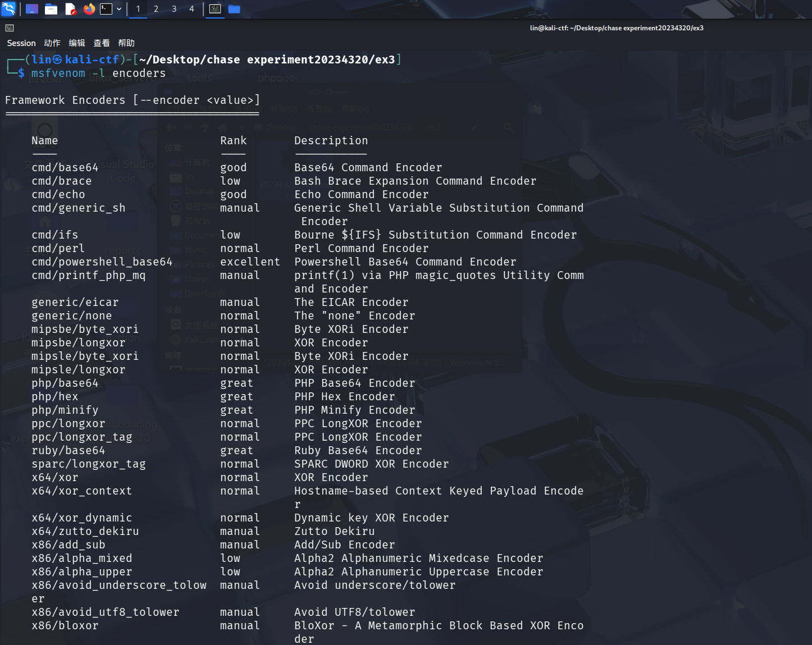812x645 pixels.
Task: Click the window title lin@kali-ctf path text
Action: [617, 28]
